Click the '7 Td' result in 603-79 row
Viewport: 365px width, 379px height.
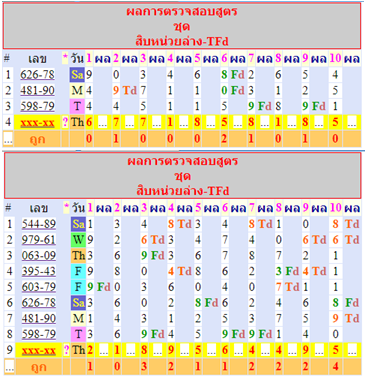point(288,287)
